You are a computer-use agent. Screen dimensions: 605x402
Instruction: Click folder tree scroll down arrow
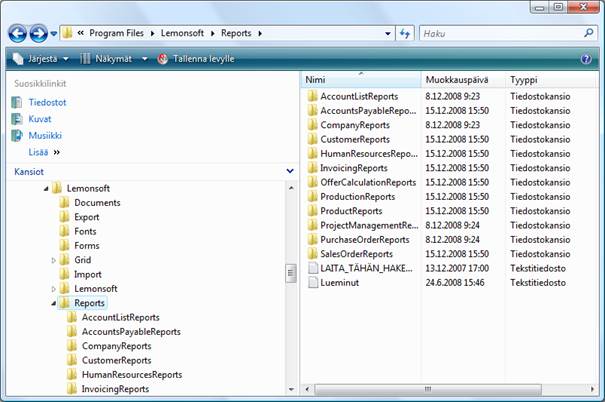pyautogui.click(x=291, y=390)
